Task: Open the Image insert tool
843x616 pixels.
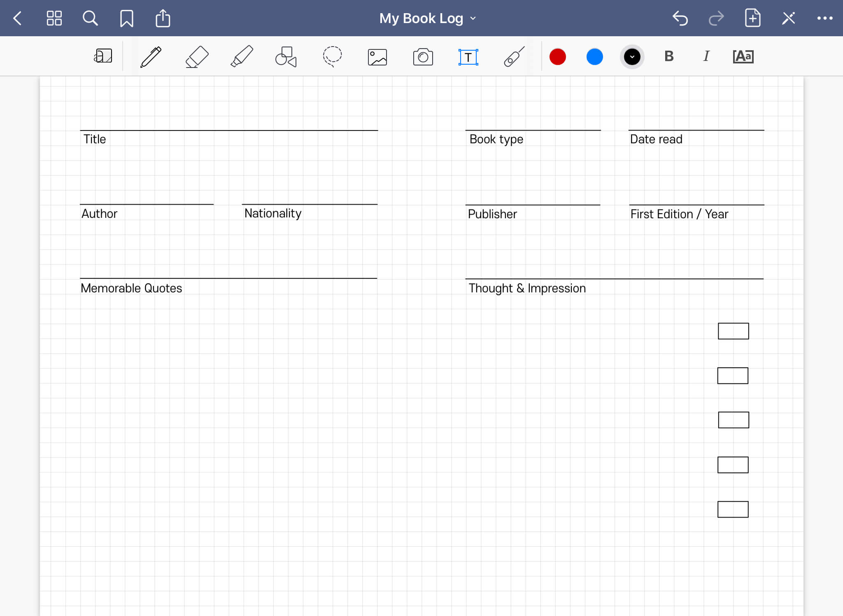Action: (x=377, y=57)
